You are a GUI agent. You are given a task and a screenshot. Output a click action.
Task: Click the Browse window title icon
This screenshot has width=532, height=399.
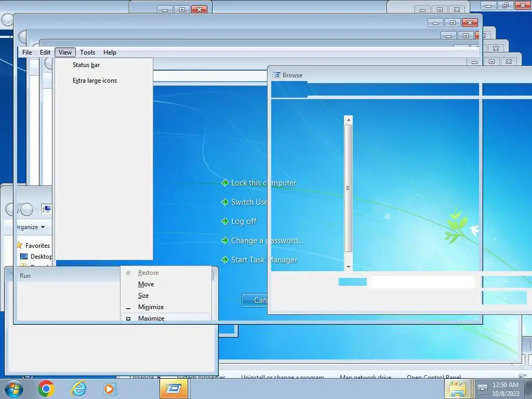(x=276, y=75)
